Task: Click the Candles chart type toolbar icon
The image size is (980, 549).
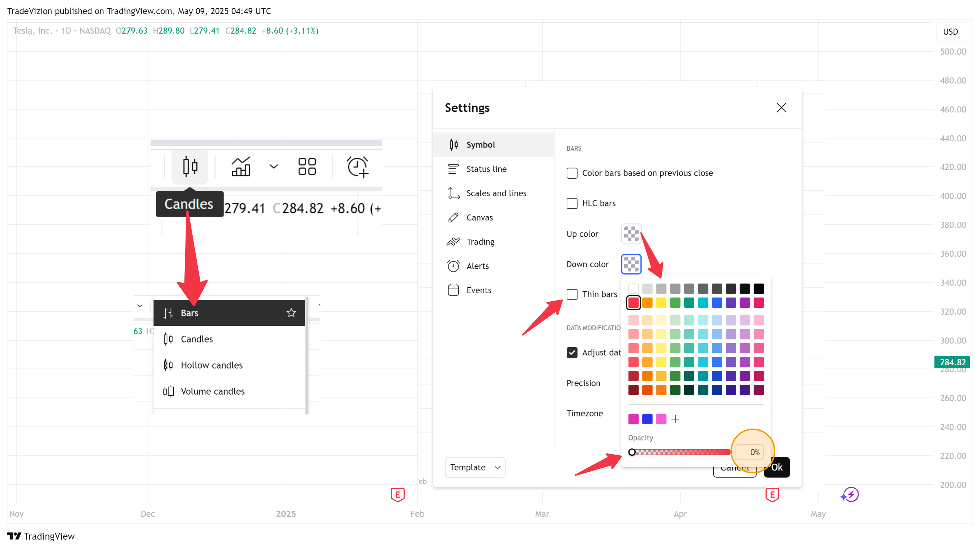Action: click(190, 166)
